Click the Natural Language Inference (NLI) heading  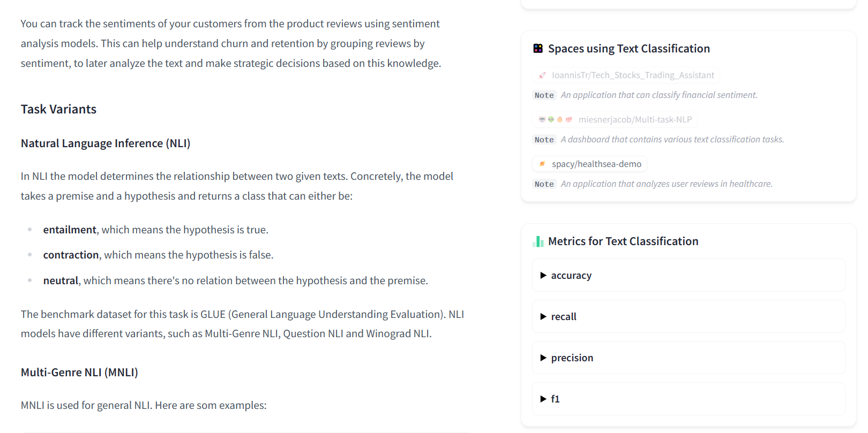106,143
